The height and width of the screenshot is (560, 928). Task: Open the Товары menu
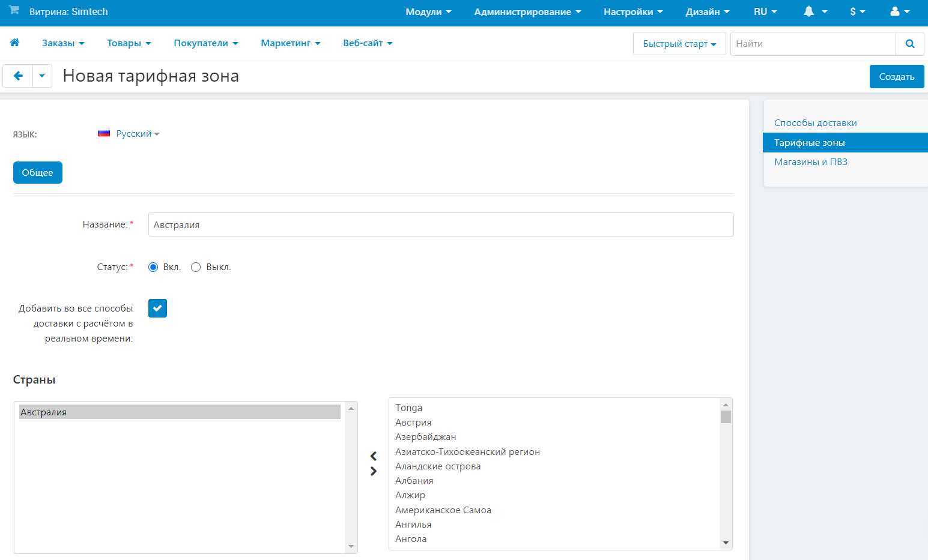[129, 43]
